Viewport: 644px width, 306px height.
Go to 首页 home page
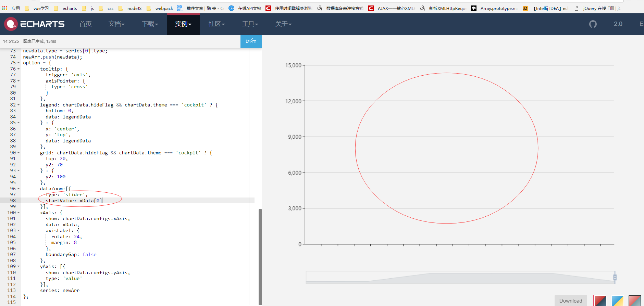(x=86, y=24)
